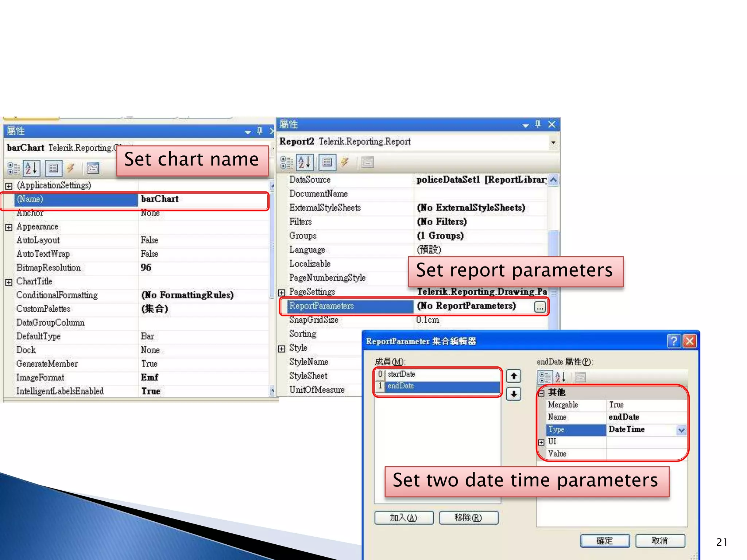Click the 加入(A) add button
Image resolution: width=747 pixels, height=560 pixels.
[404, 517]
